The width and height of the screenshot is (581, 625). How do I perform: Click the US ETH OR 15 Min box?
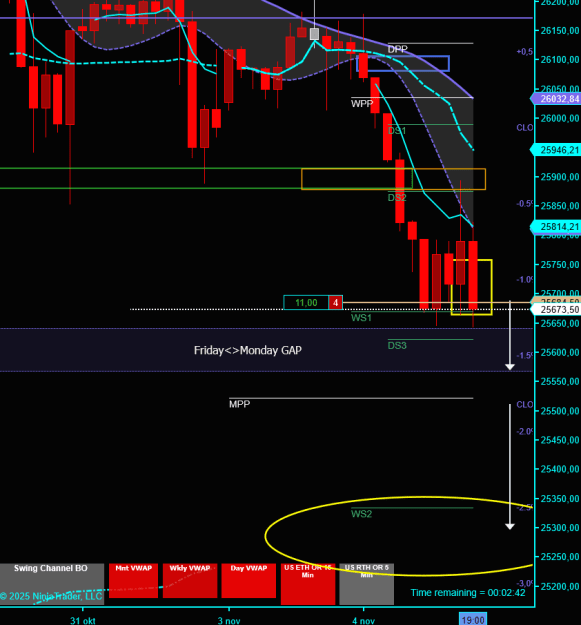pyautogui.click(x=308, y=584)
